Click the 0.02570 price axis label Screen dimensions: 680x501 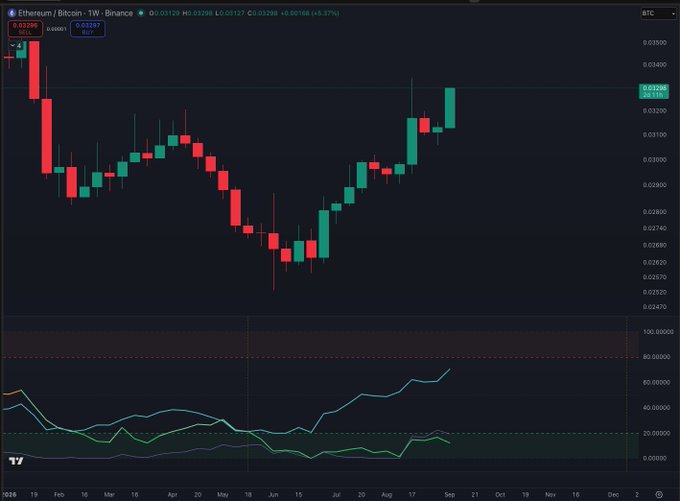[654, 277]
